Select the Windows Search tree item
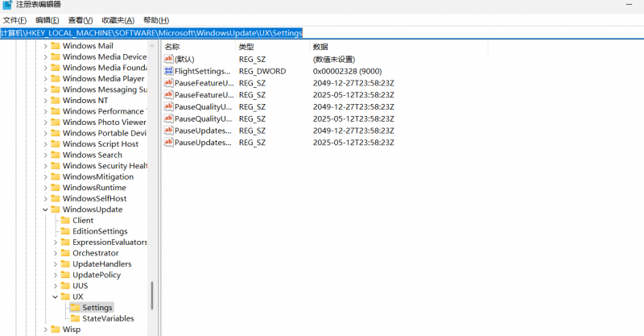 tap(92, 155)
